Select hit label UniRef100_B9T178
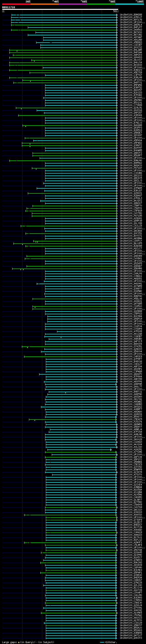Screen dimensions: 146x644 [x=131, y=20]
